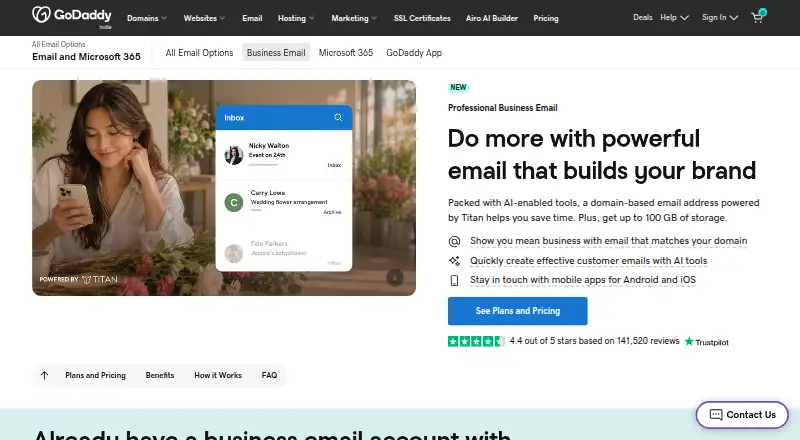Click the Trustpilot logo
Viewport: 800px width, 440px height.
tap(707, 341)
